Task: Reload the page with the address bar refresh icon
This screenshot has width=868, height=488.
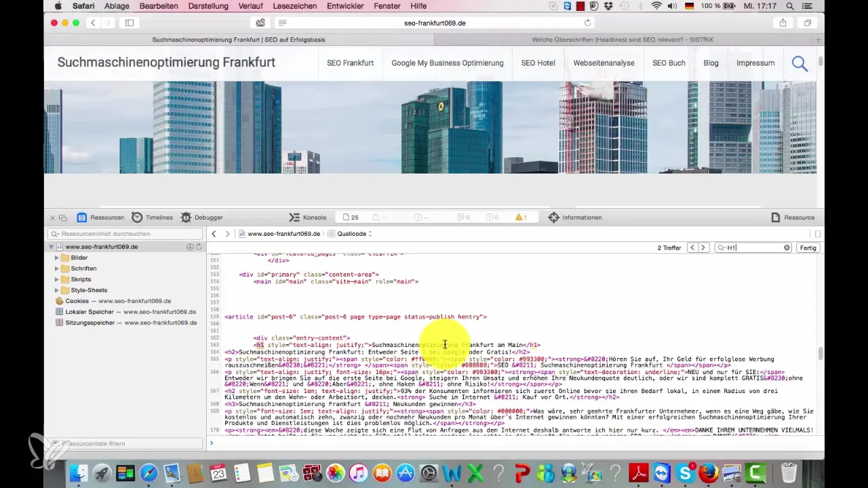Action: point(587,22)
